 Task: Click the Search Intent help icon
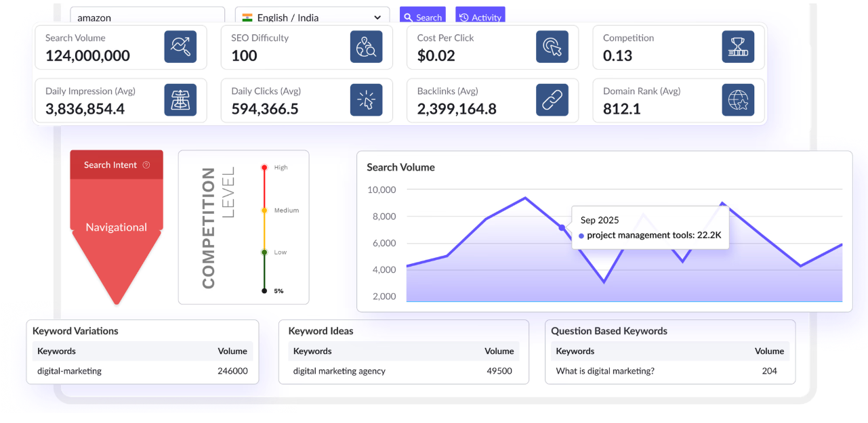(x=146, y=165)
